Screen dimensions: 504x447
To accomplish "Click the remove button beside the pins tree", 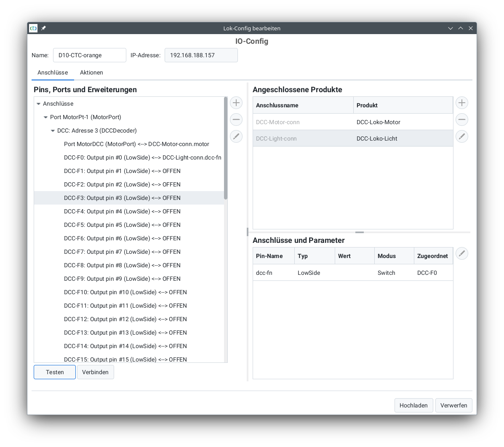I will [236, 120].
